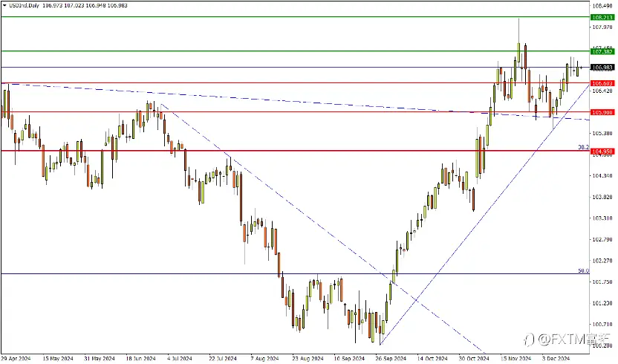Select the USDInd,Daily chart title text

pyautogui.click(x=24, y=5)
